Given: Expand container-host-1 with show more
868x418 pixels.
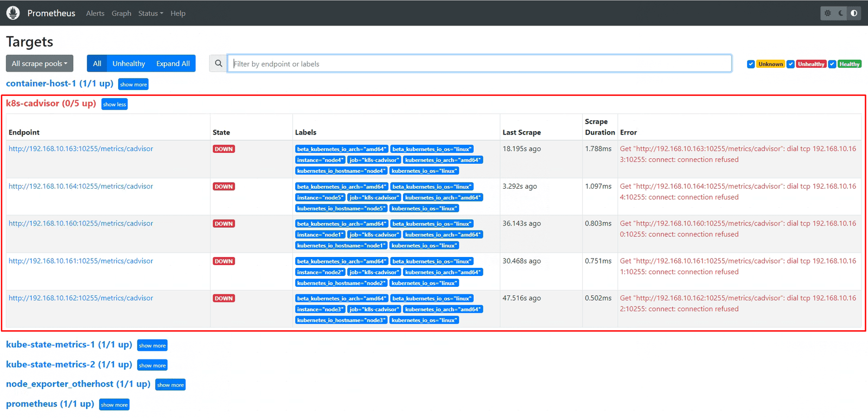Looking at the screenshot, I should tap(133, 85).
